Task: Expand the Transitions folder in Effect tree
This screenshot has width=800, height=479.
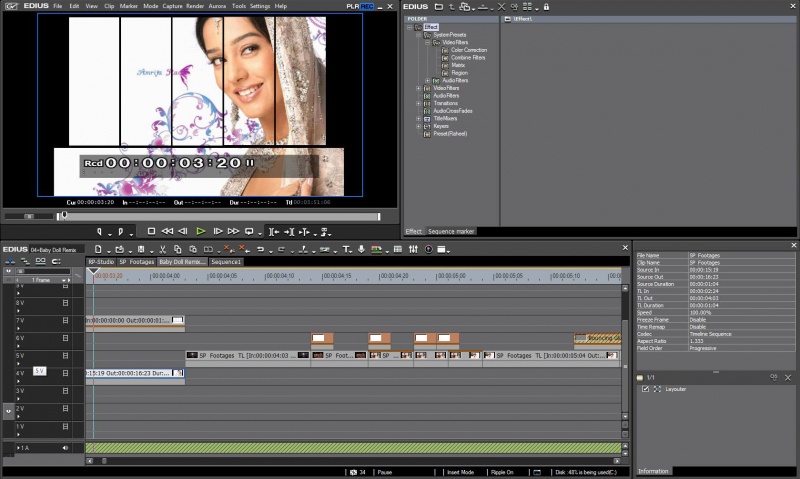Action: tap(418, 103)
